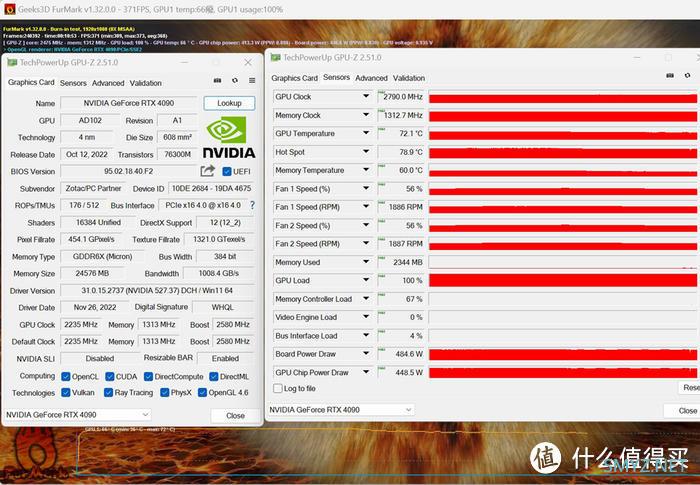The image size is (700, 485).
Task: Click the GPU name field NVIDIA GeForce RTX 4090
Action: (129, 103)
